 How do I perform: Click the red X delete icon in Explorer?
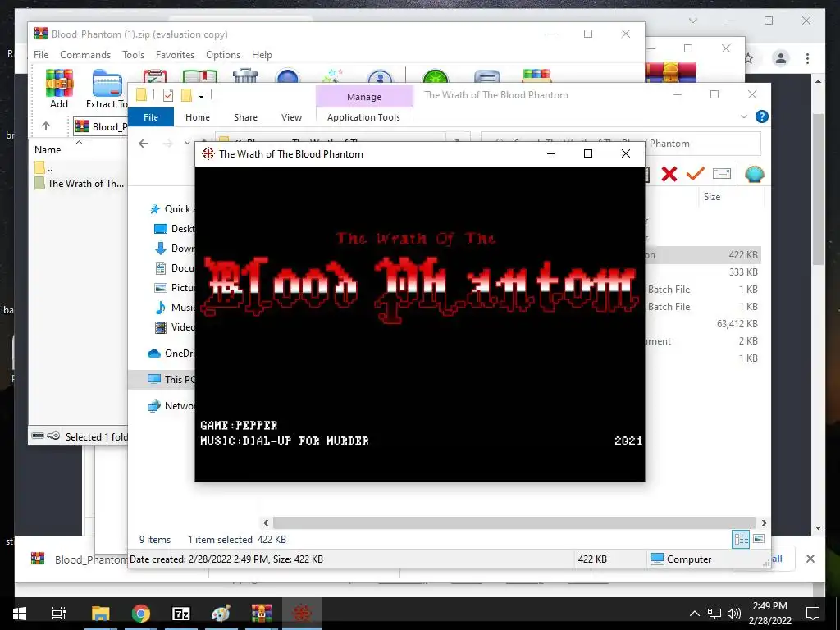(669, 174)
